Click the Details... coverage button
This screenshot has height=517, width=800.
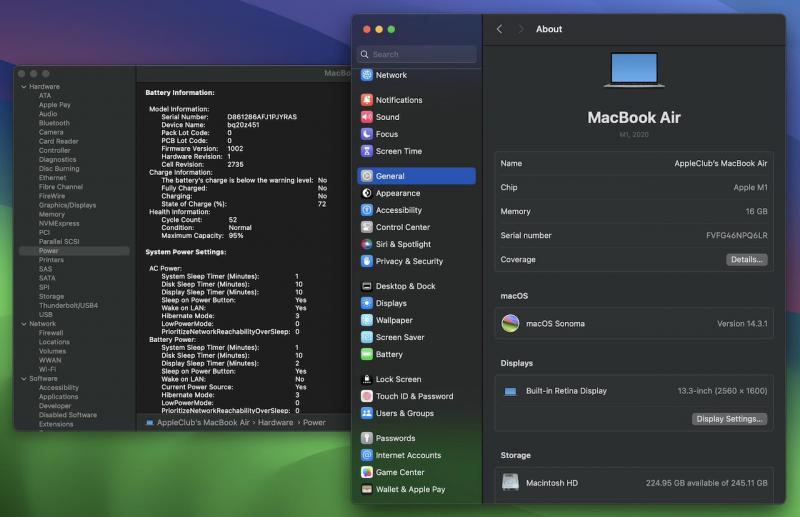pos(746,259)
